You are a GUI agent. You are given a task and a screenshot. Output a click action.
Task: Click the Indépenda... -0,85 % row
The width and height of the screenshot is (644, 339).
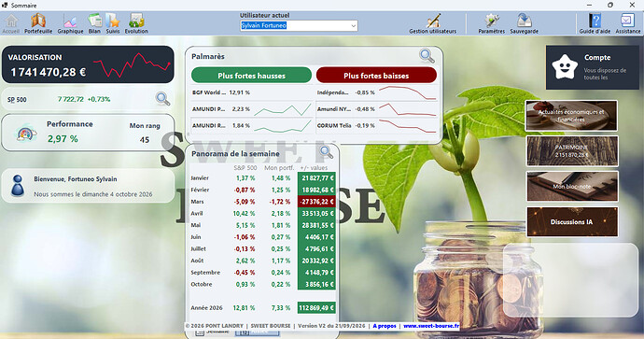[x=376, y=92]
